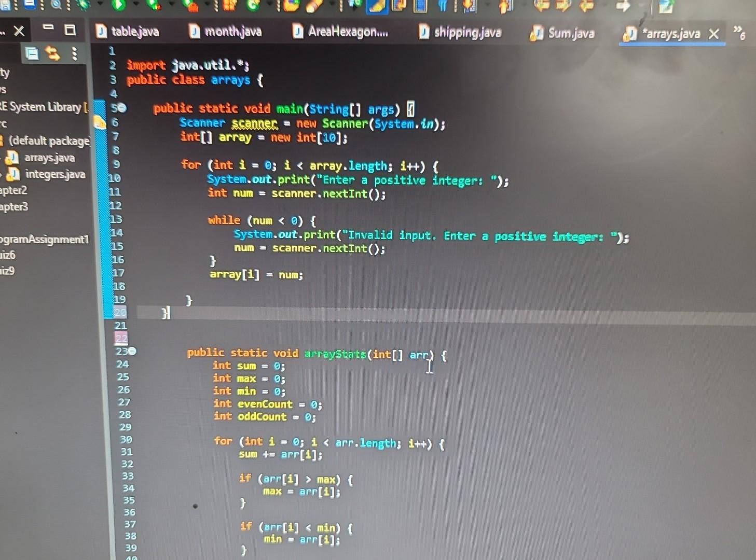Open the Package Explorer view menu dots

(x=73, y=54)
